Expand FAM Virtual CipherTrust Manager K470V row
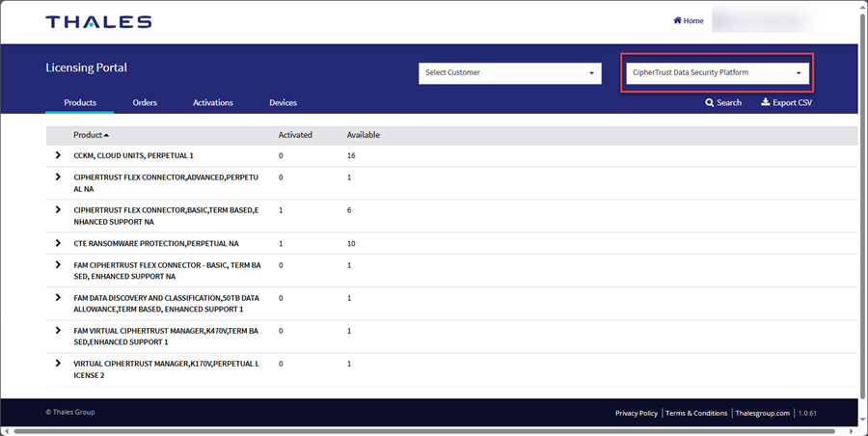Viewport: 868px width, 436px height. click(58, 330)
